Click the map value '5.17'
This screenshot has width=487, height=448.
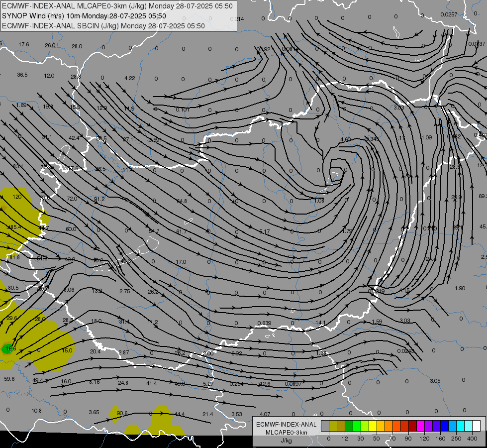pyautogui.click(x=264, y=231)
